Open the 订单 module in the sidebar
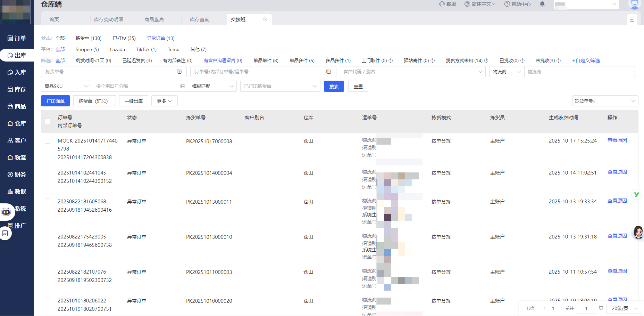Image resolution: width=644 pixels, height=316 pixels. pos(17,38)
